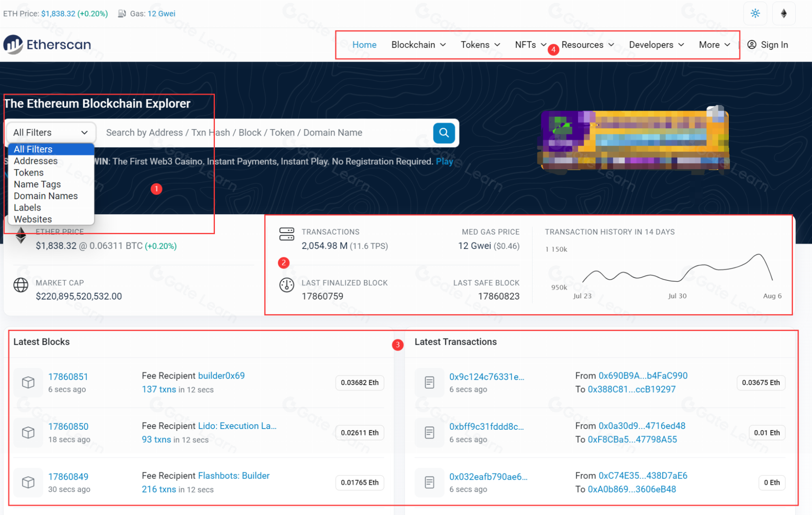
Task: Click the Last Finalized Block gauge icon
Action: click(x=286, y=285)
